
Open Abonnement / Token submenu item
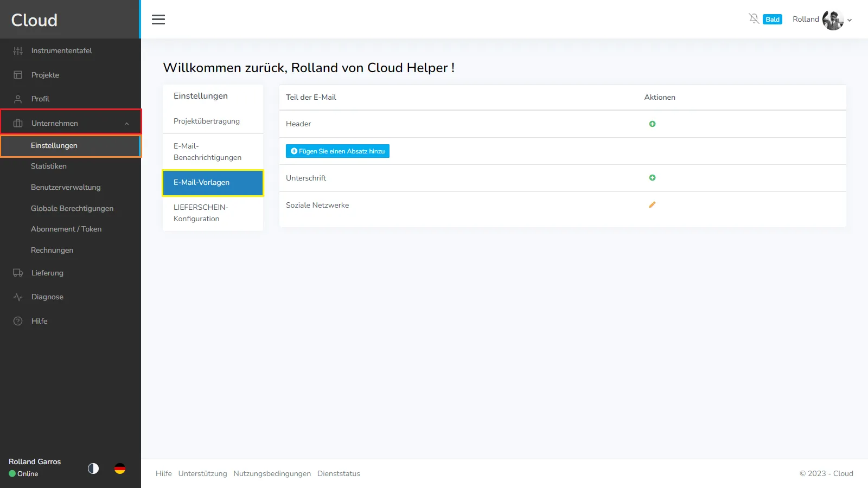[66, 229]
